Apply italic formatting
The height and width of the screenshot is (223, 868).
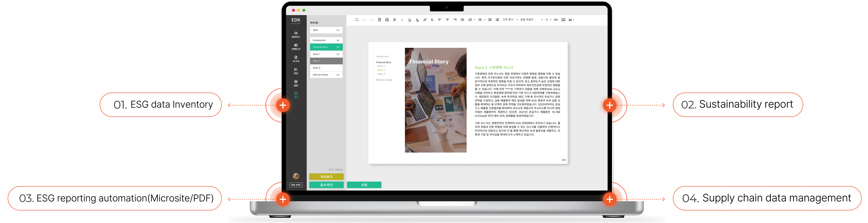(402, 20)
